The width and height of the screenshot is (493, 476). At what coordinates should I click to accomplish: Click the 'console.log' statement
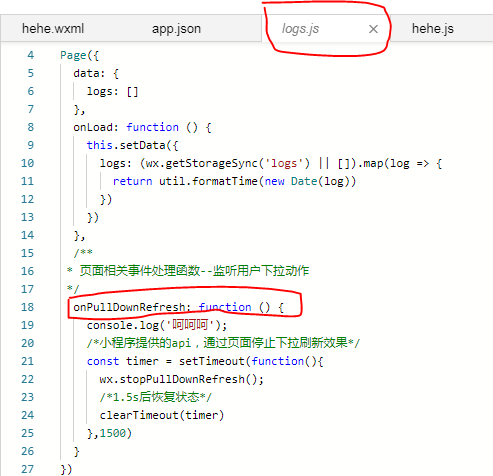[157, 325]
